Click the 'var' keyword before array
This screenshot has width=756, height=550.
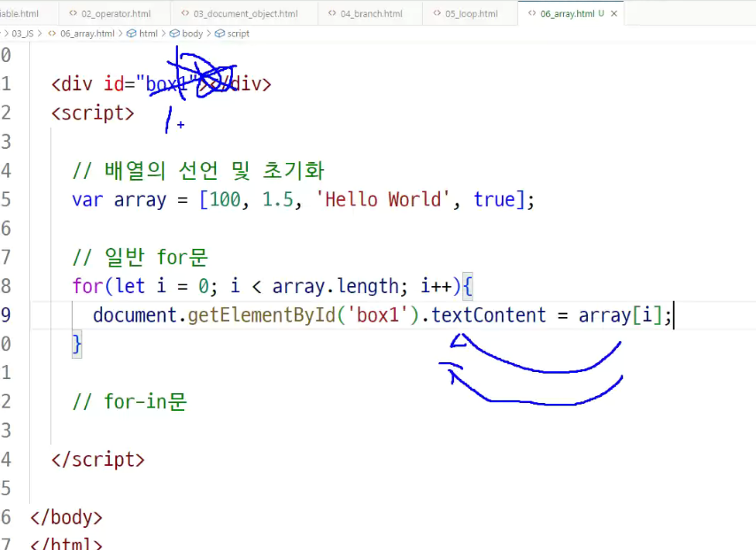[88, 199]
